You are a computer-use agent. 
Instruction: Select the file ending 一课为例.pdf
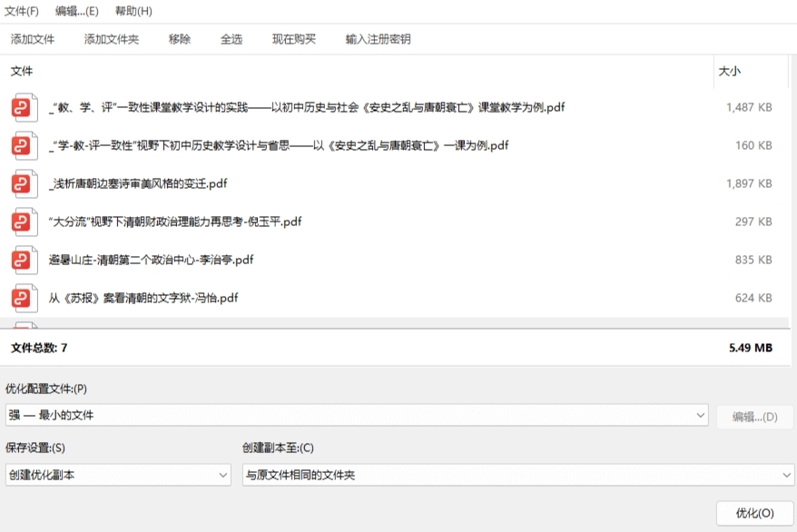point(279,145)
